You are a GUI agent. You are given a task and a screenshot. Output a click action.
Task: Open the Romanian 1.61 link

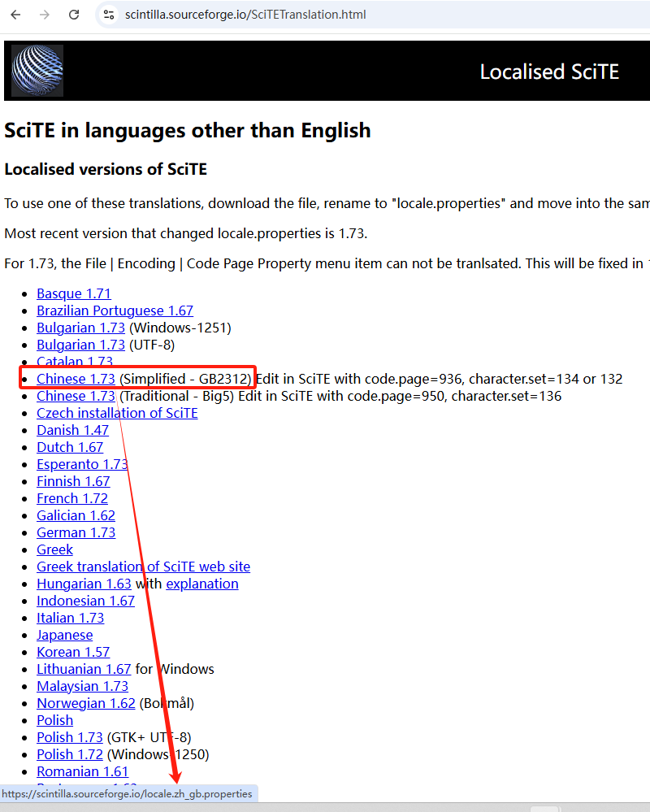pyautogui.click(x=82, y=772)
